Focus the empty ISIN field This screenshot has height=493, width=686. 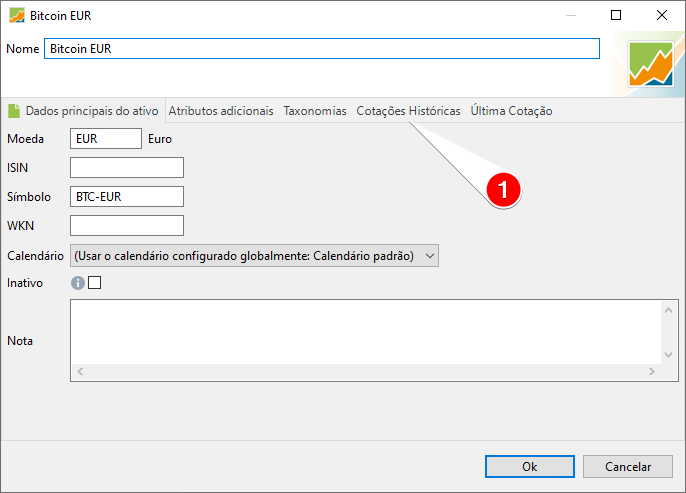pos(127,168)
